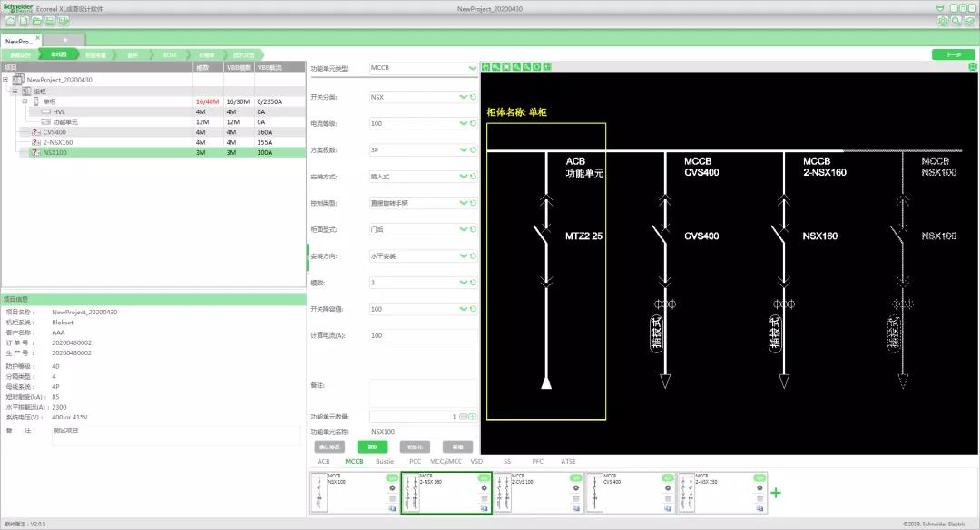980x530 pixels.
Task: Open the 模数 dropdown showing 3
Action: point(463,282)
